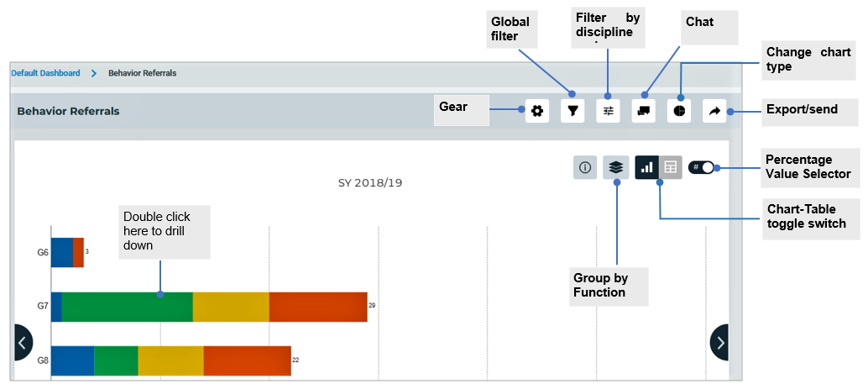Toggle the percentage value selector switch
The width and height of the screenshot is (868, 389).
click(701, 167)
